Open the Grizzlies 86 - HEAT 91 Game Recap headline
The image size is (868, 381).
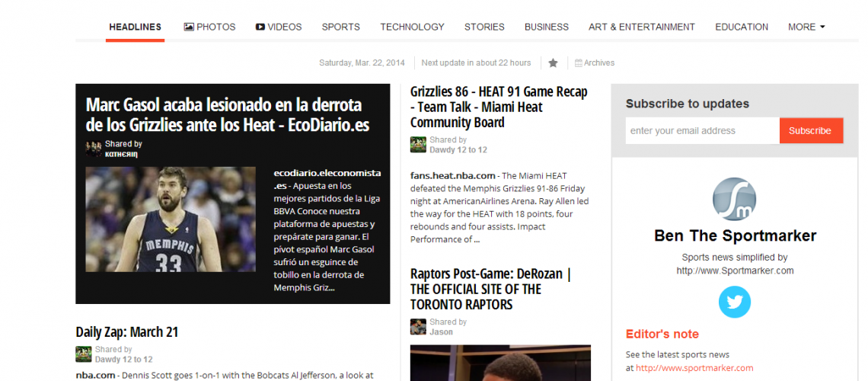click(499, 107)
